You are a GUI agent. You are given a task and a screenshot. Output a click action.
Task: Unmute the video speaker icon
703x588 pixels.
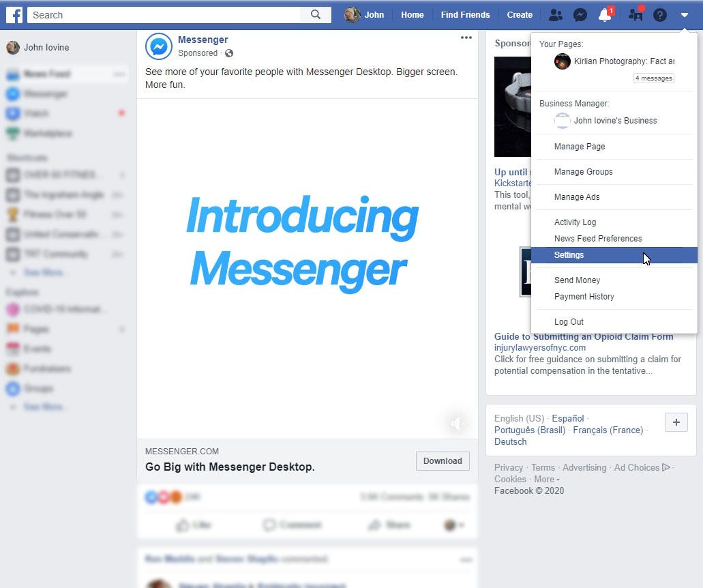click(457, 423)
